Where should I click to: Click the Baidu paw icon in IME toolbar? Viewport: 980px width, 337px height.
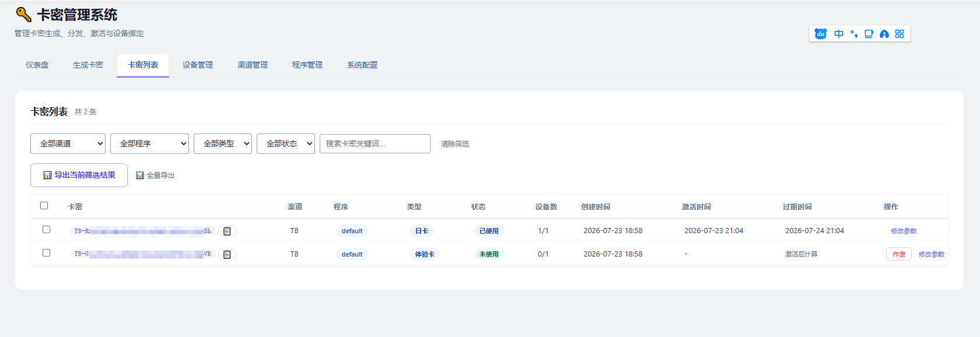click(x=821, y=34)
